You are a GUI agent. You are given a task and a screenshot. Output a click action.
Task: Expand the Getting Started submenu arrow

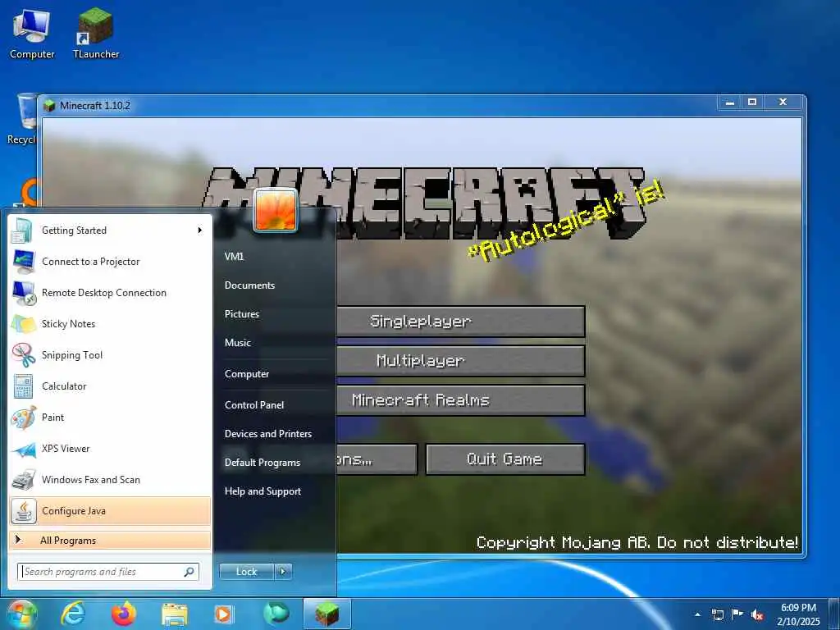click(200, 231)
